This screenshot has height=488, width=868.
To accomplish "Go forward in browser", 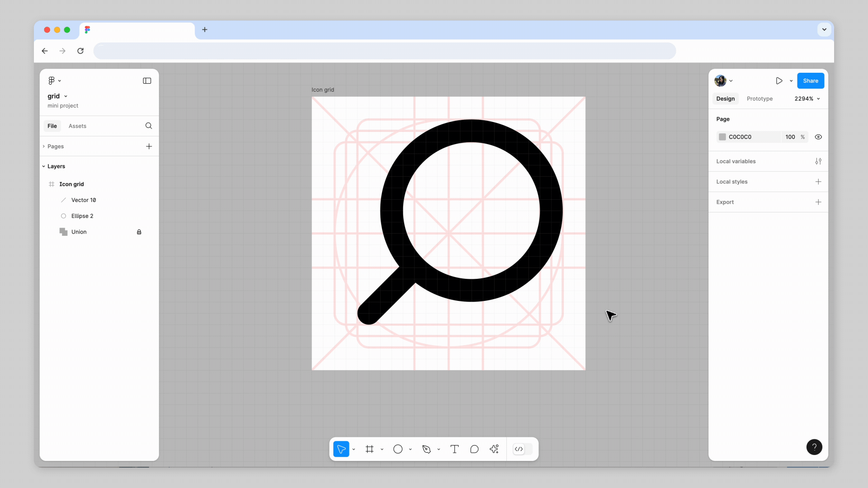I will [x=62, y=51].
